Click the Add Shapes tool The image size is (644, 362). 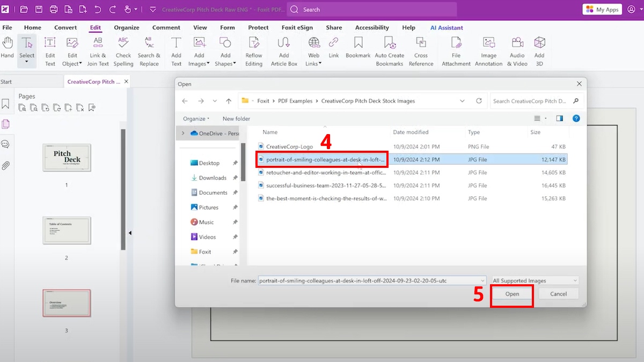[x=225, y=52]
